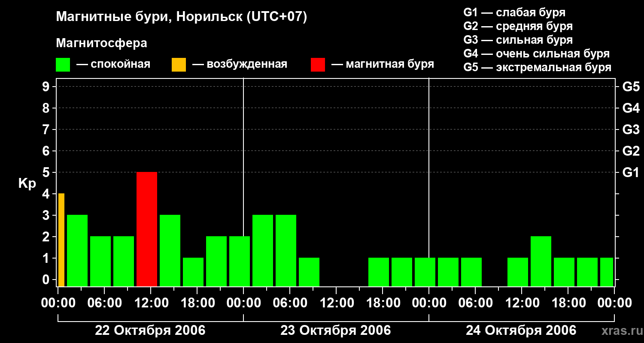Click the Kp axis value 2

point(47,237)
